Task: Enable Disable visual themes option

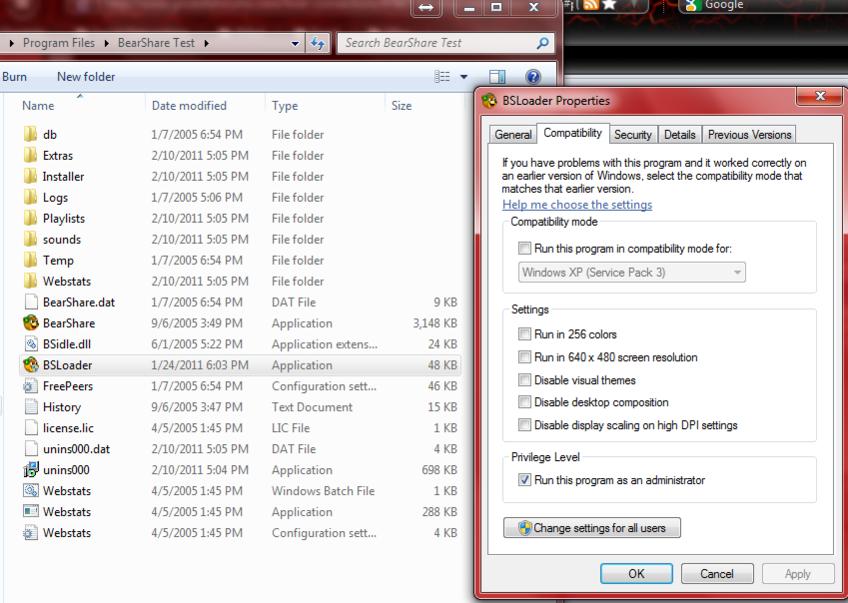Action: coord(525,380)
